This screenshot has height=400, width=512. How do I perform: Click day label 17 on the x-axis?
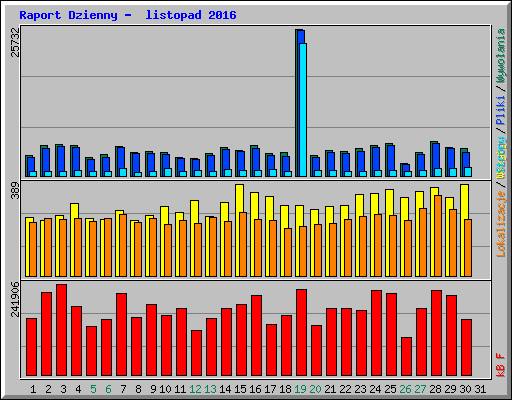[270, 389]
